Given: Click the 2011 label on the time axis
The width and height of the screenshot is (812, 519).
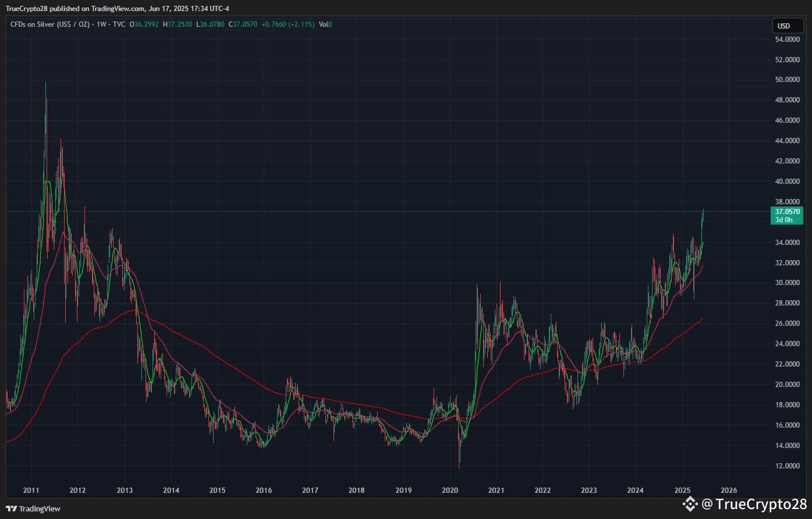Looking at the screenshot, I should point(31,490).
